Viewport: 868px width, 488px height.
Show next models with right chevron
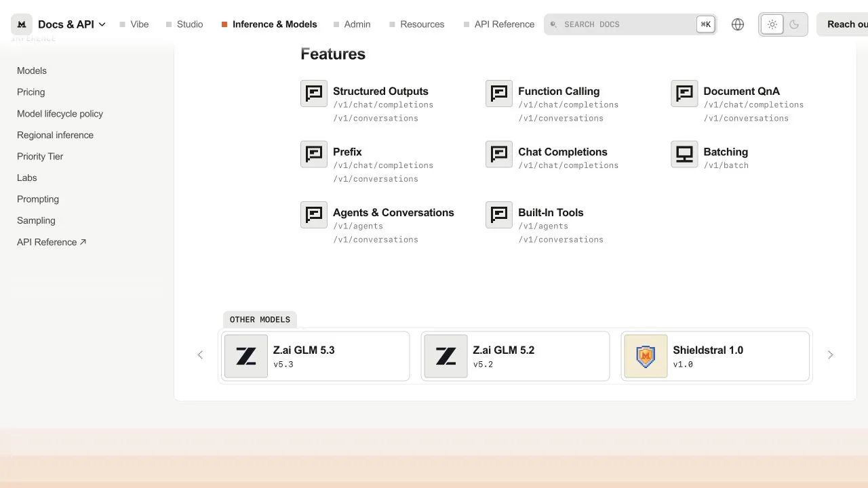point(831,355)
